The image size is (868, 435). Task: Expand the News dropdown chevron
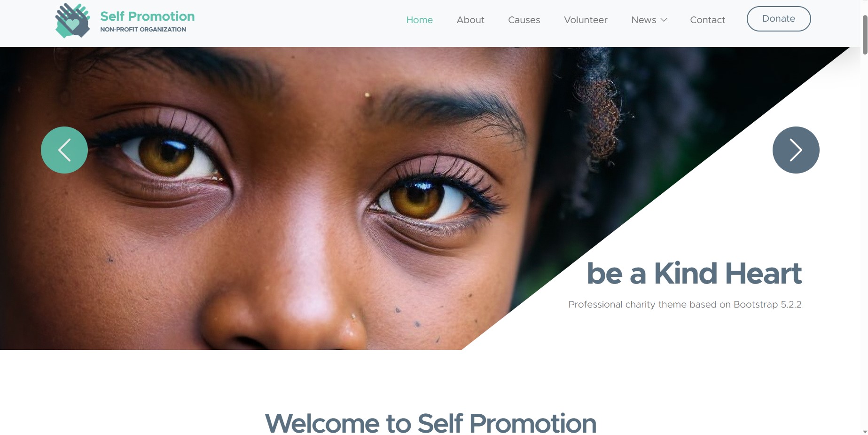coord(664,20)
